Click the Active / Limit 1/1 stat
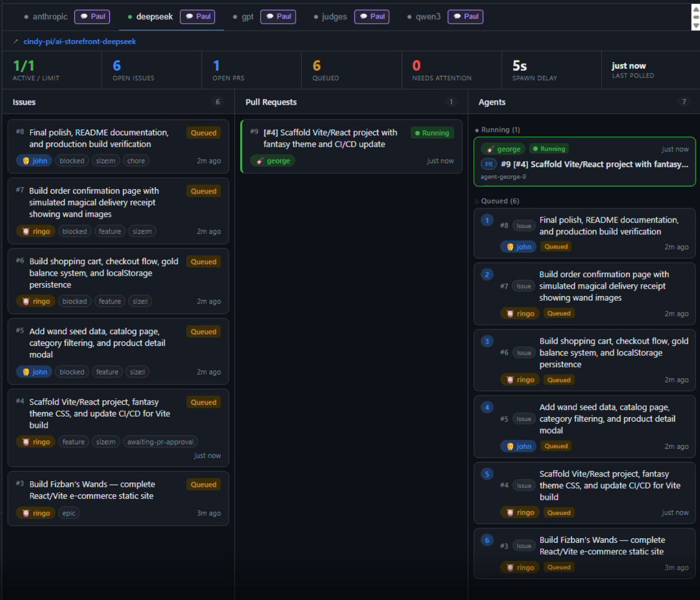Image resolution: width=700 pixels, height=600 pixels. (x=52, y=70)
